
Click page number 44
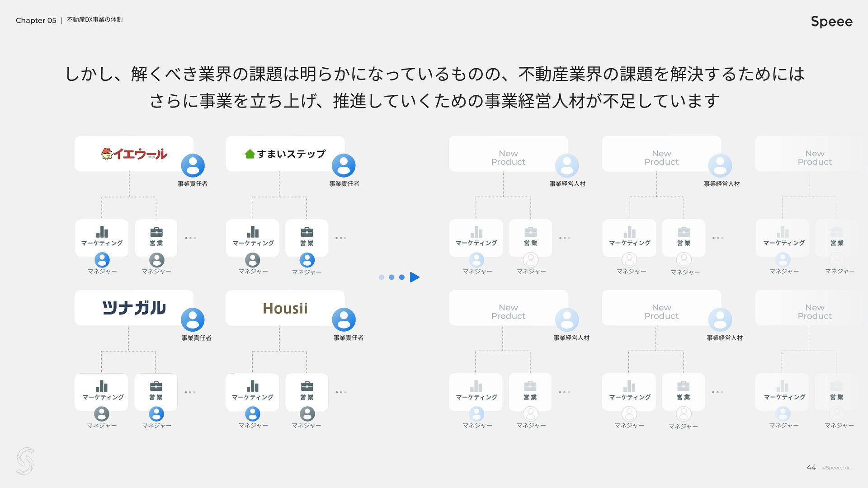click(811, 468)
